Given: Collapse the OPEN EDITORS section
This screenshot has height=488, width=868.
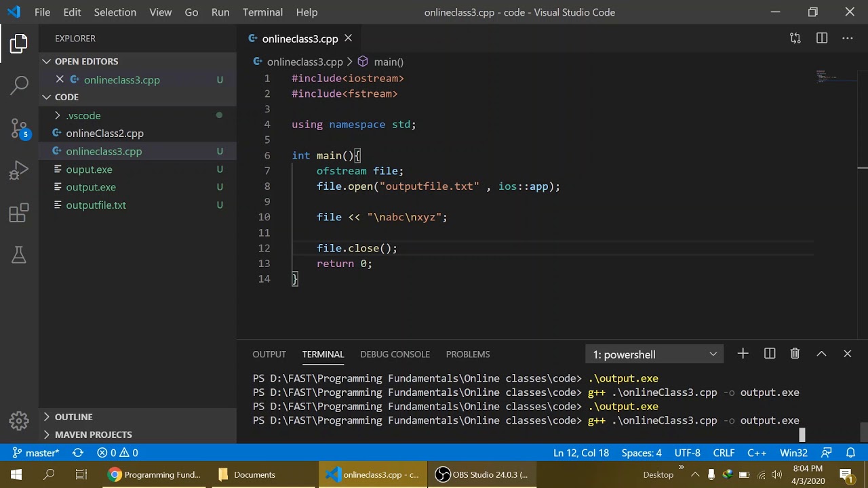Looking at the screenshot, I should coord(86,62).
